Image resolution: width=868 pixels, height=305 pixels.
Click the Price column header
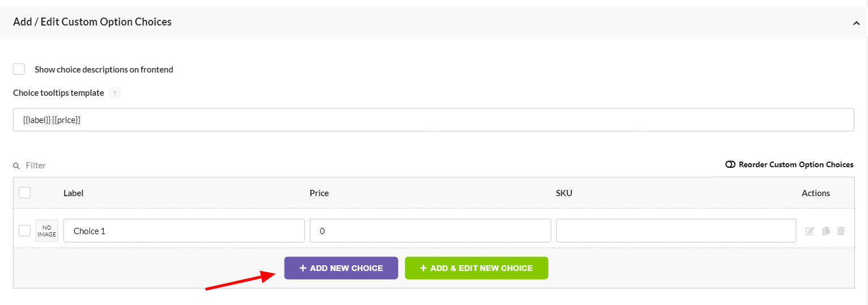pos(319,193)
